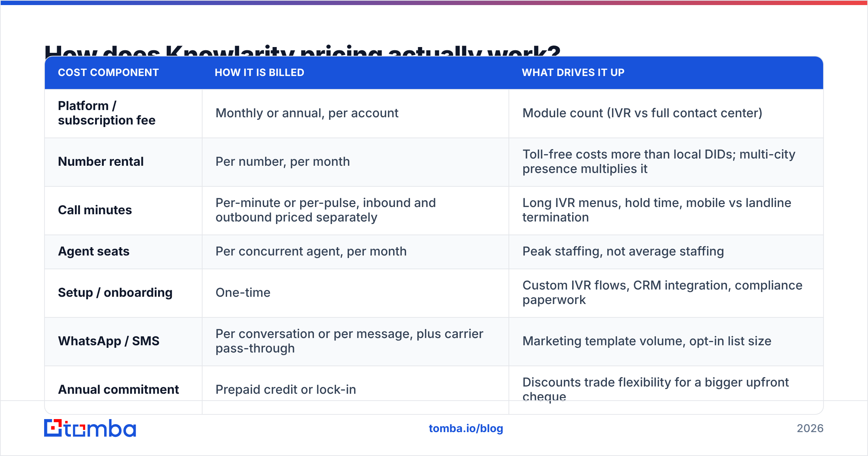Click 'Toll-free costs more than local DIDs' cell
Screen dimensions: 868x456
pyautogui.click(x=666, y=162)
